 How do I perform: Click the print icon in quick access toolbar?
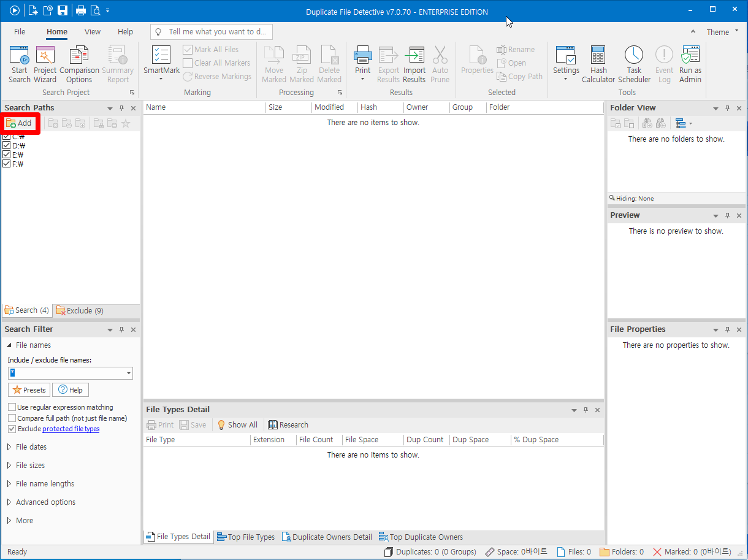tap(80, 10)
